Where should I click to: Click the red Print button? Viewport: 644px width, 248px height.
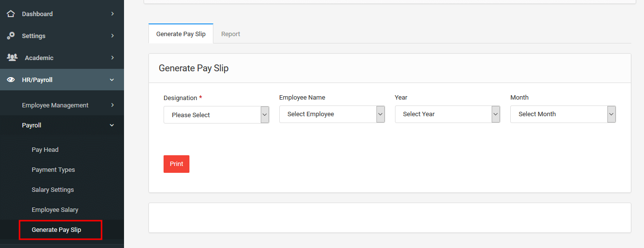[x=176, y=164]
